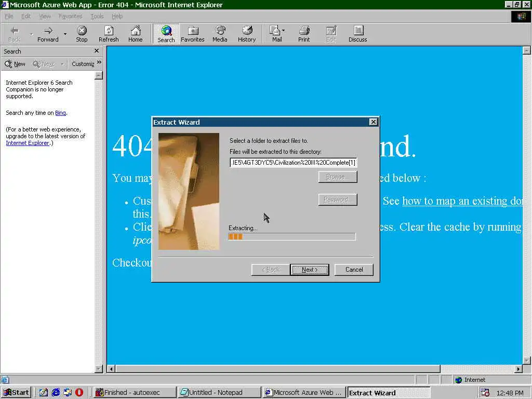This screenshot has height=399, width=532.
Task: Click the third Quick Launch icon
Action: coord(68,393)
